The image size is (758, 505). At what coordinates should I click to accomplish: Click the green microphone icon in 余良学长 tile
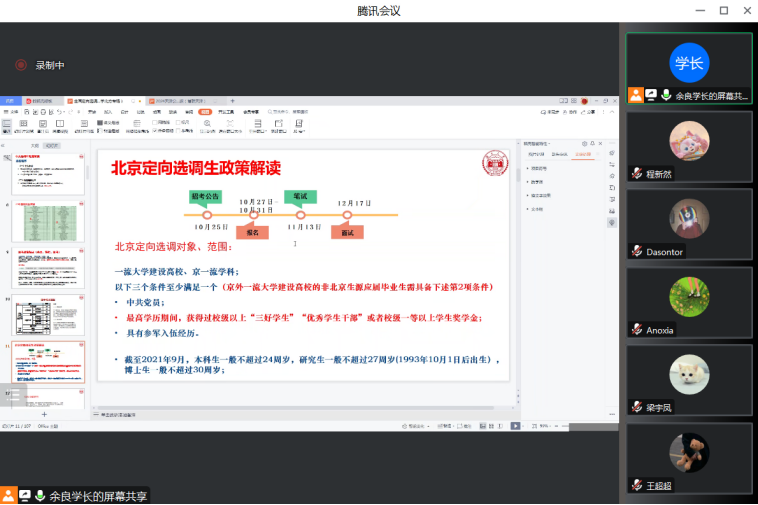click(666, 95)
